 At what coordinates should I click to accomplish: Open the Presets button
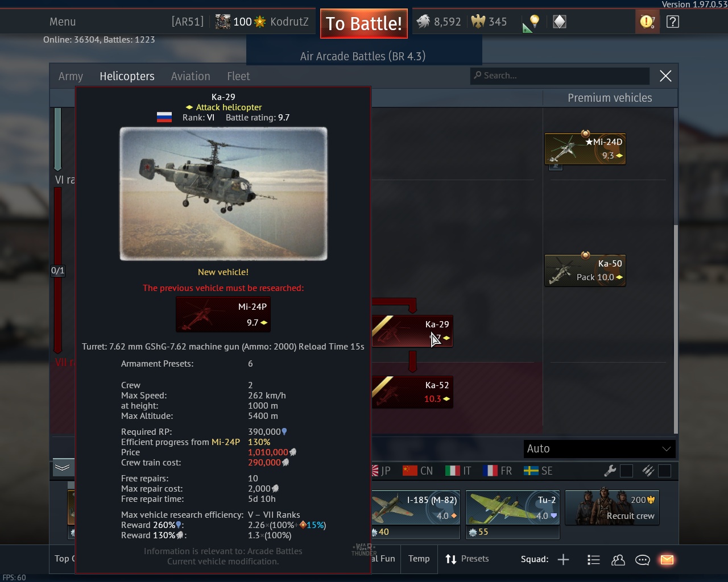click(x=467, y=559)
